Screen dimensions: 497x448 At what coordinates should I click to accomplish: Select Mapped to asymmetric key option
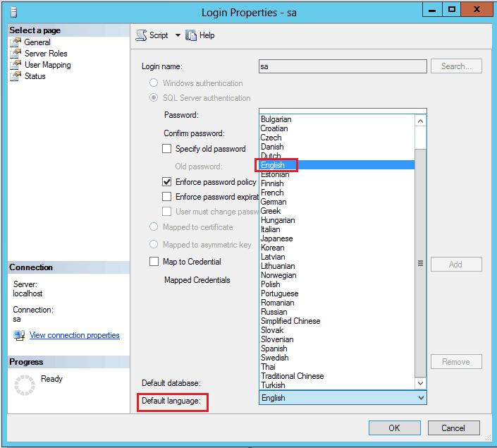pyautogui.click(x=154, y=244)
